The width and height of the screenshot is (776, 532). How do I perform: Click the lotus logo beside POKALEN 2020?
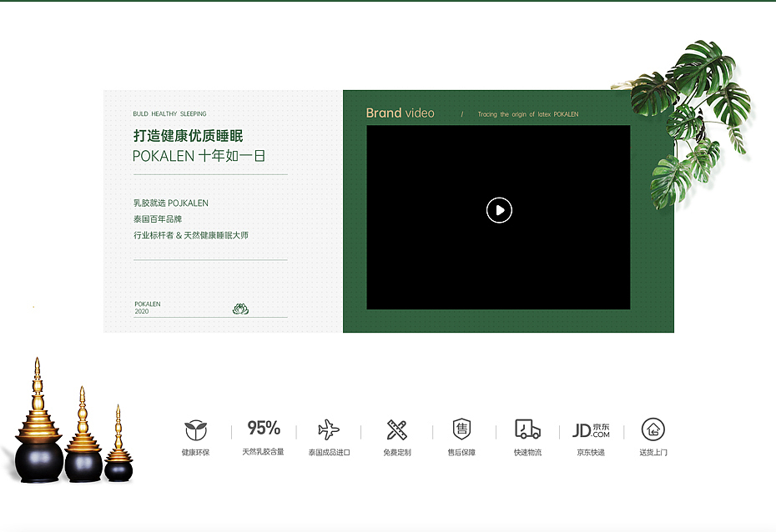240,309
